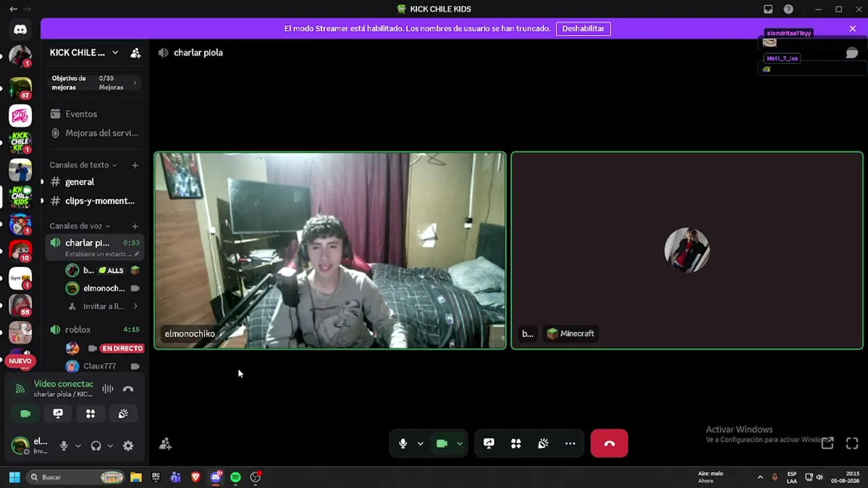Disconnect from voice in sidebar panel
868x488 pixels.
pos(128,389)
